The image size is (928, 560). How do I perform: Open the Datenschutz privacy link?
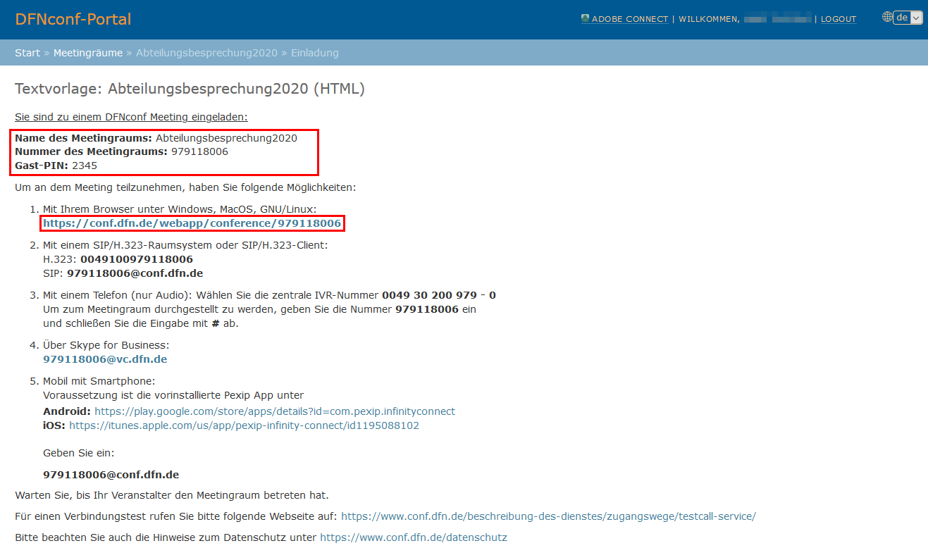(x=414, y=537)
